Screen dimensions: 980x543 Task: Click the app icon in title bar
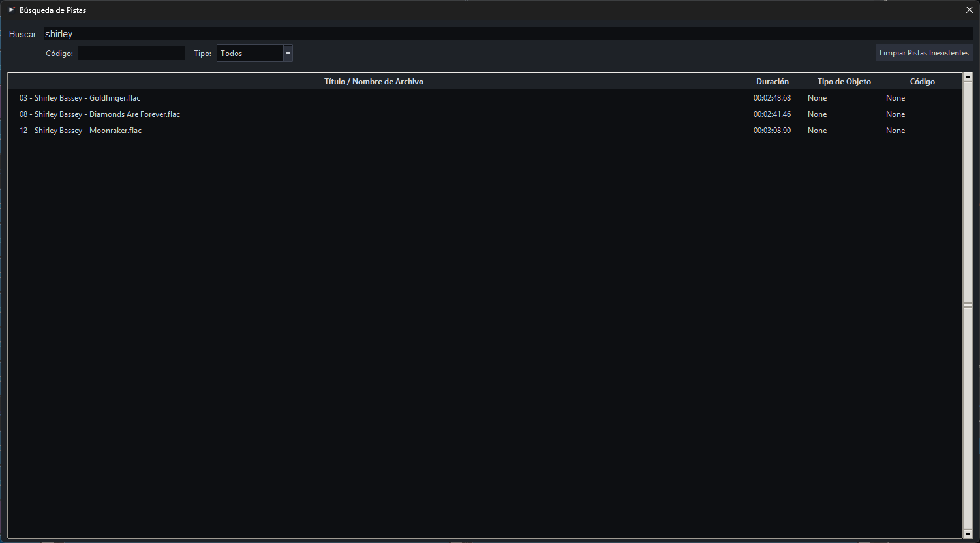point(12,10)
